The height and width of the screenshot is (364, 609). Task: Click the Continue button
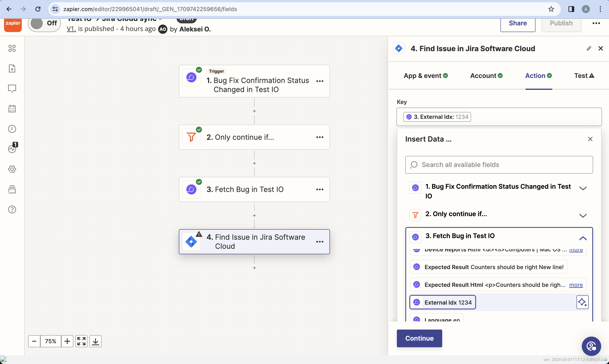coord(419,338)
